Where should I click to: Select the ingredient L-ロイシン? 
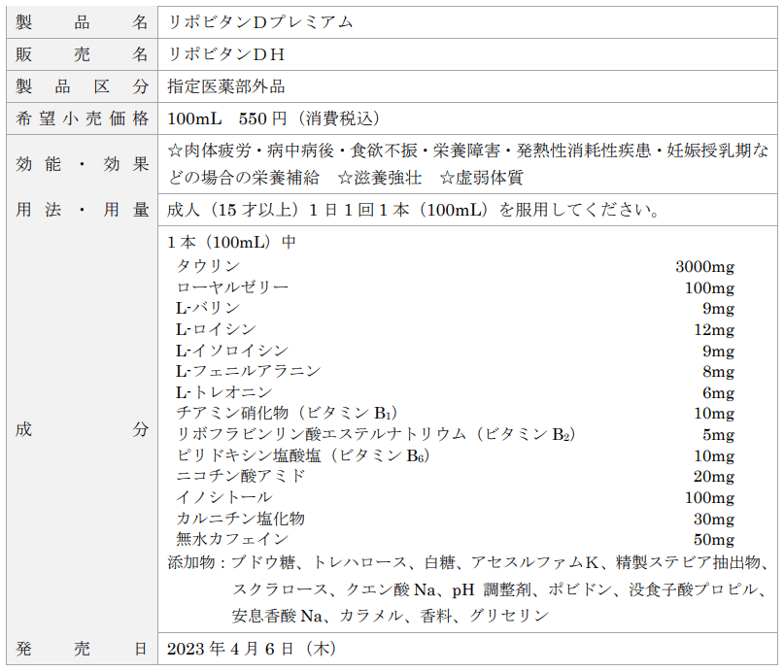coord(216,329)
